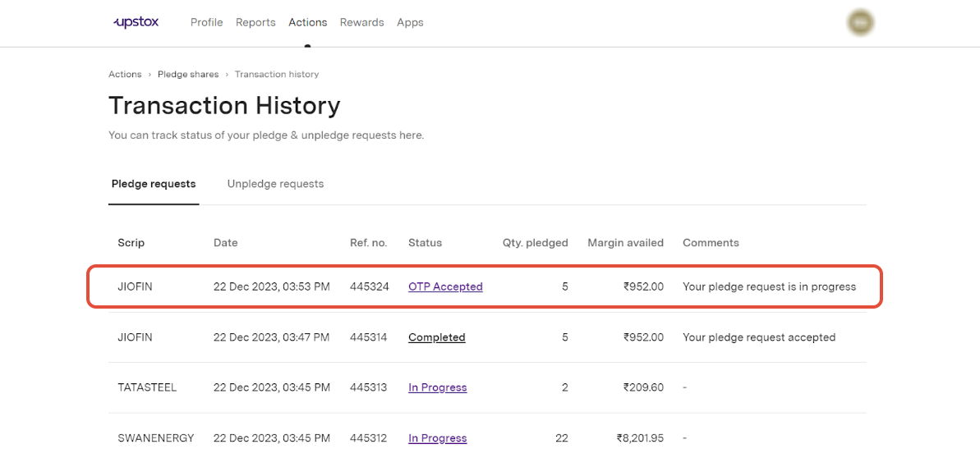Go to Actions in the breadcrumb
Viewport: 980px width, 458px height.
[125, 75]
